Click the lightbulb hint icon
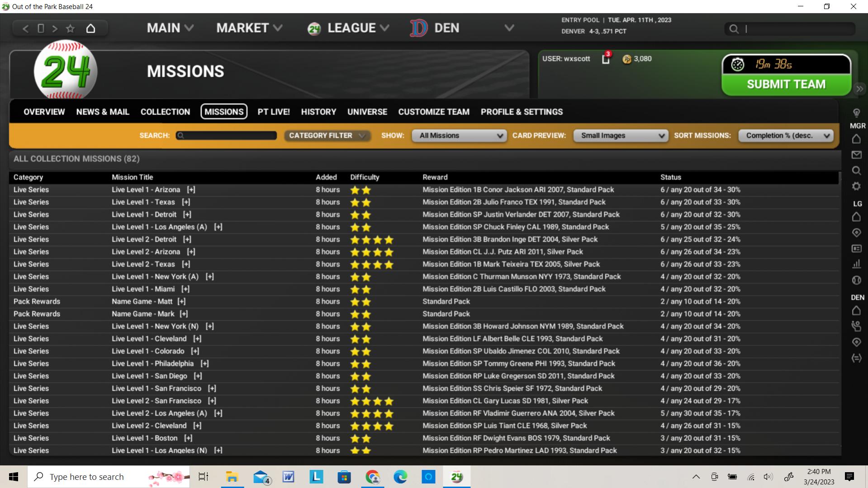Screen dimensions: 868x488 [856, 113]
